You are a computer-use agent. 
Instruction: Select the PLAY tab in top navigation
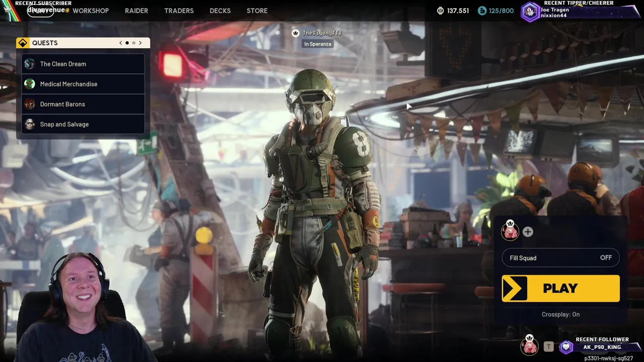(x=40, y=11)
